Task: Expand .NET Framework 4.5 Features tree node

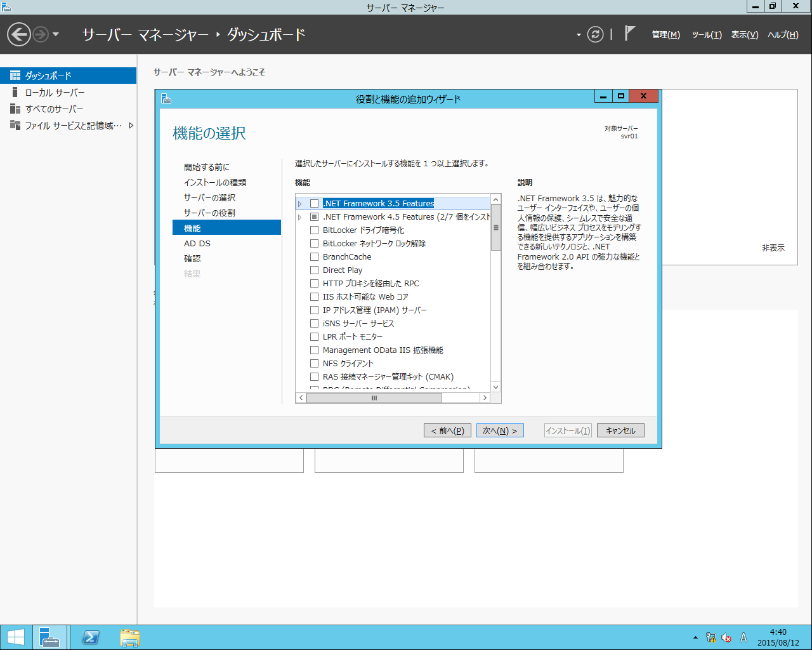Action: point(300,217)
